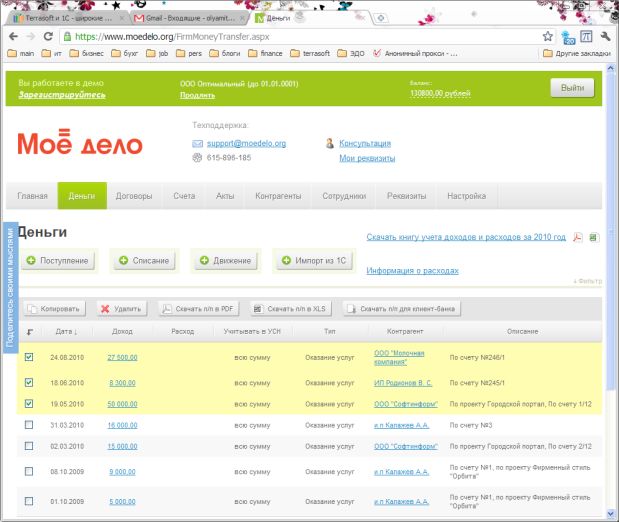
Task: Click the Excel icon beside the book download link
Action: point(593,237)
